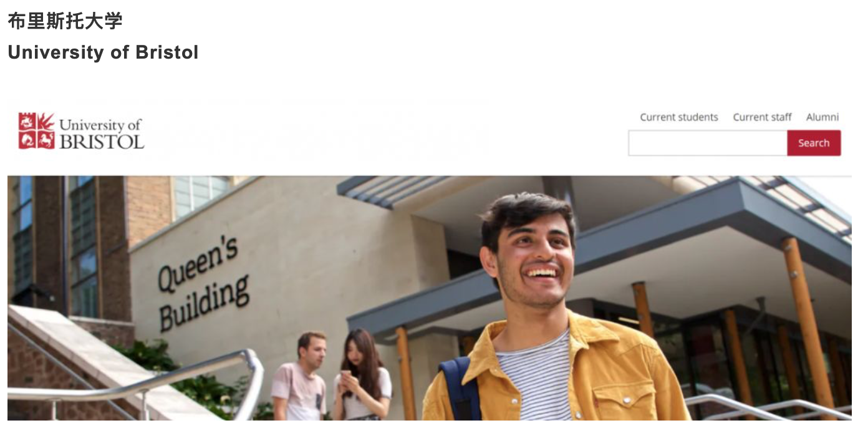Click the University of Bristol crest logo
Image resolution: width=868 pixels, height=443 pixels.
point(36,131)
